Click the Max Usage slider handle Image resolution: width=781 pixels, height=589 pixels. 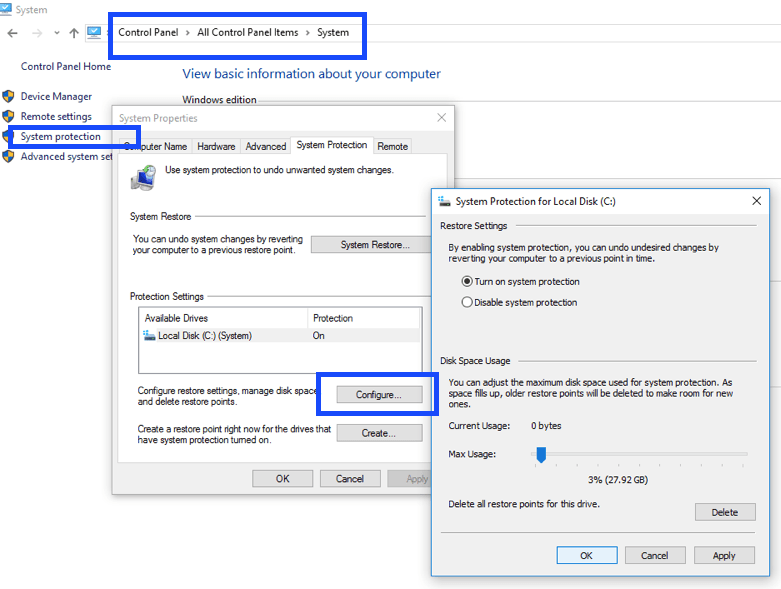coord(541,455)
